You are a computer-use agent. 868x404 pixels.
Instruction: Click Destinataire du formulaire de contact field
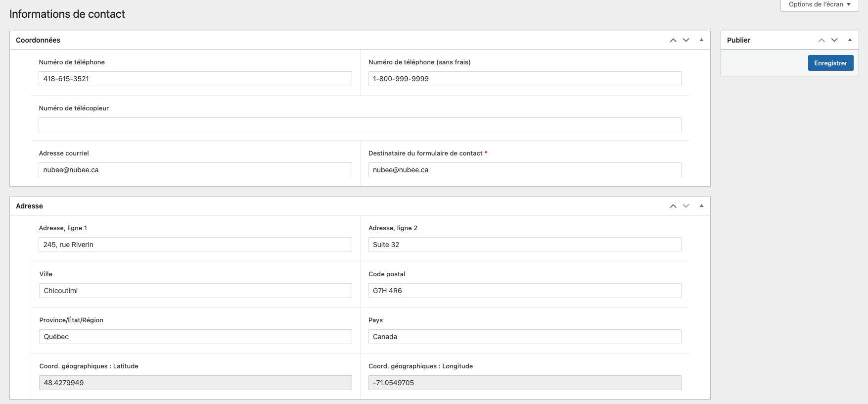point(524,170)
